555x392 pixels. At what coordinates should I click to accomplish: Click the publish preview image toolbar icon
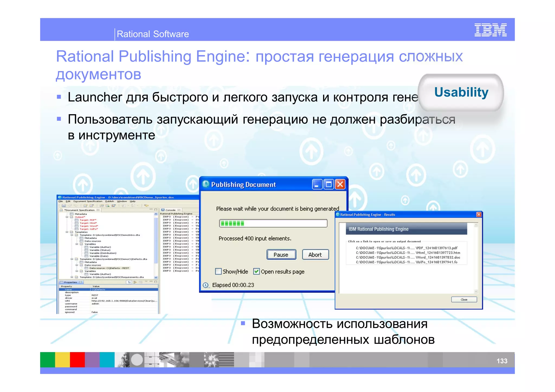point(114,206)
